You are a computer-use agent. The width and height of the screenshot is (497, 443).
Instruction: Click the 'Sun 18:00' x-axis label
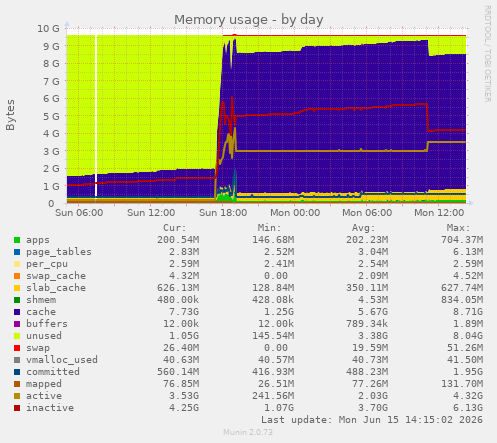223,213
